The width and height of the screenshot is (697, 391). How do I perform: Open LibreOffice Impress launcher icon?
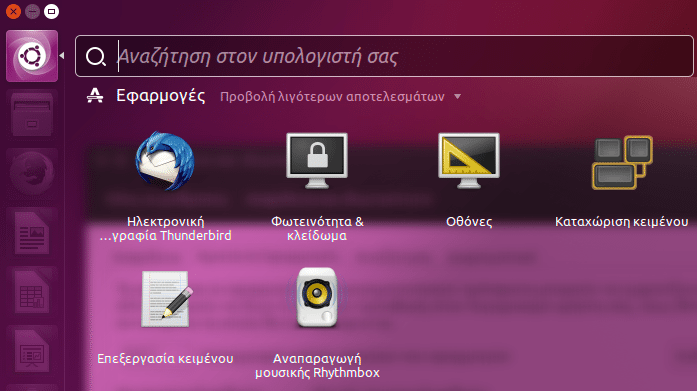tap(32, 351)
